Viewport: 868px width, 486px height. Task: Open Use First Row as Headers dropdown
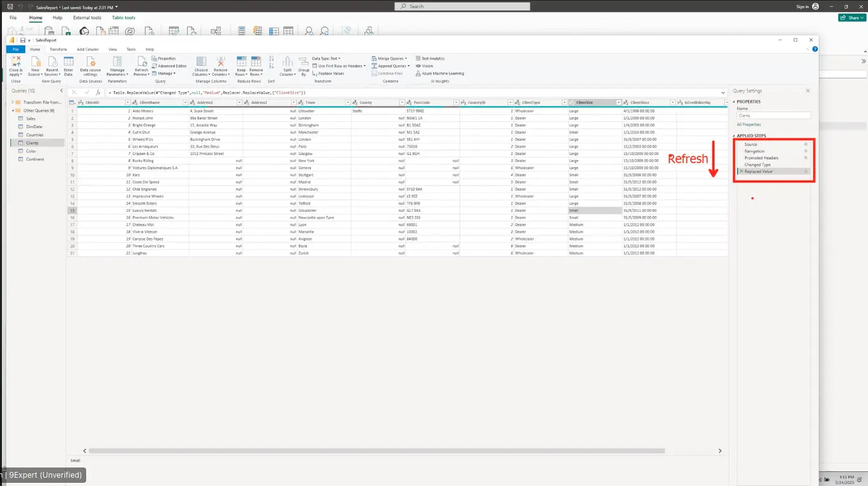[339, 66]
